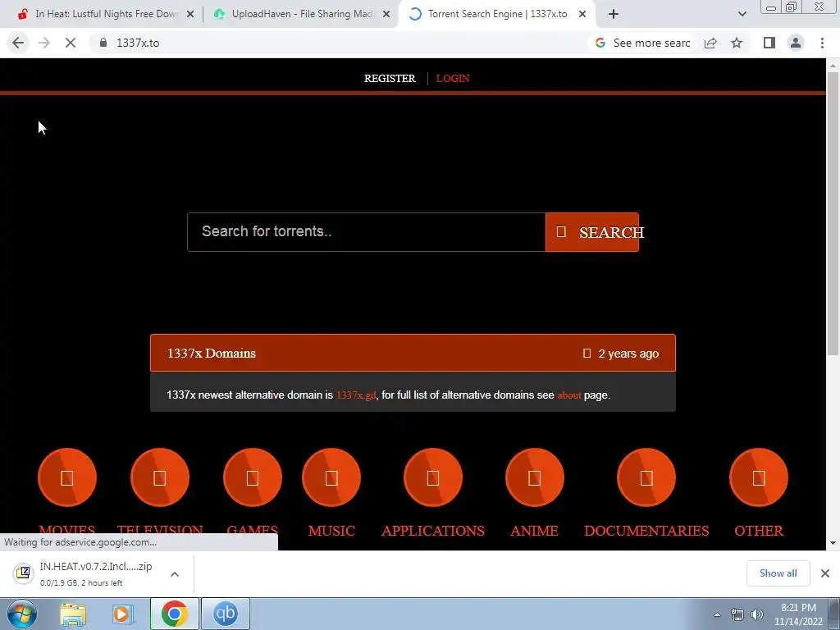This screenshot has height=630, width=840.
Task: Bookmark this page with star icon
Action: (x=737, y=43)
